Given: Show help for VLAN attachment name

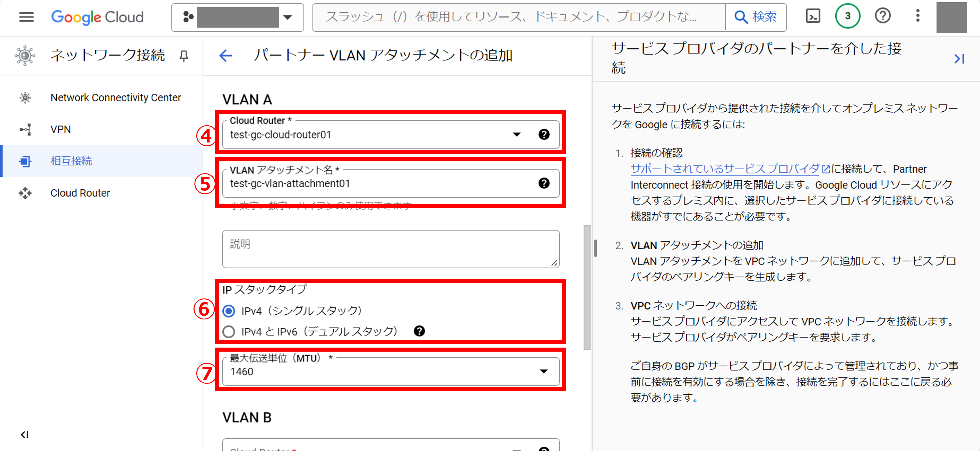Looking at the screenshot, I should pos(544,183).
